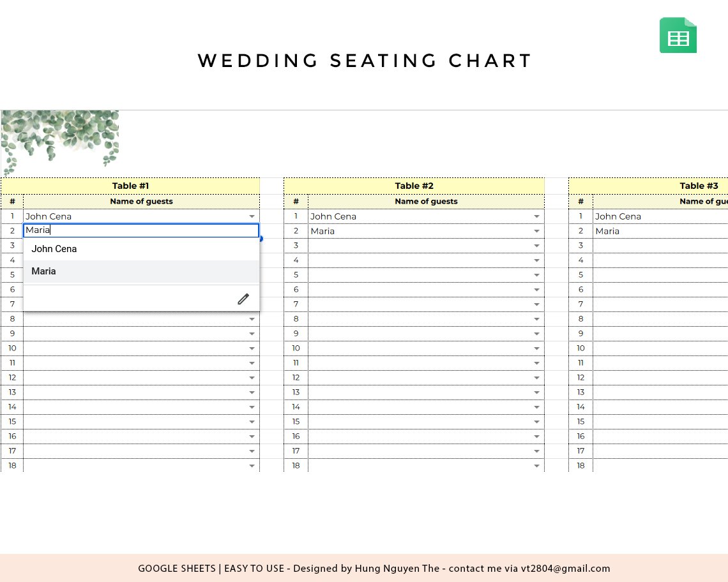The image size is (728, 582).
Task: Open dropdown arrow for Table #2 row 12
Action: (536, 378)
